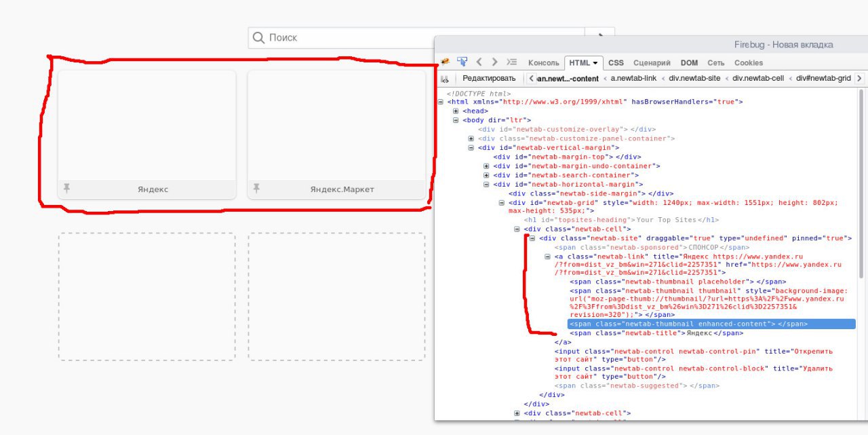Expand the head node
868x435 pixels.
point(456,111)
